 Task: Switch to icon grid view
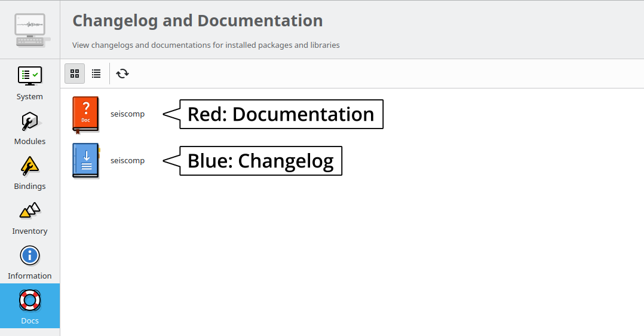point(75,74)
